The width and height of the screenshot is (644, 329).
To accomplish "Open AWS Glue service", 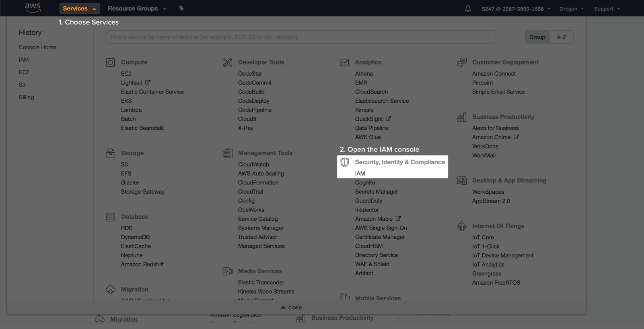I will pos(368,137).
